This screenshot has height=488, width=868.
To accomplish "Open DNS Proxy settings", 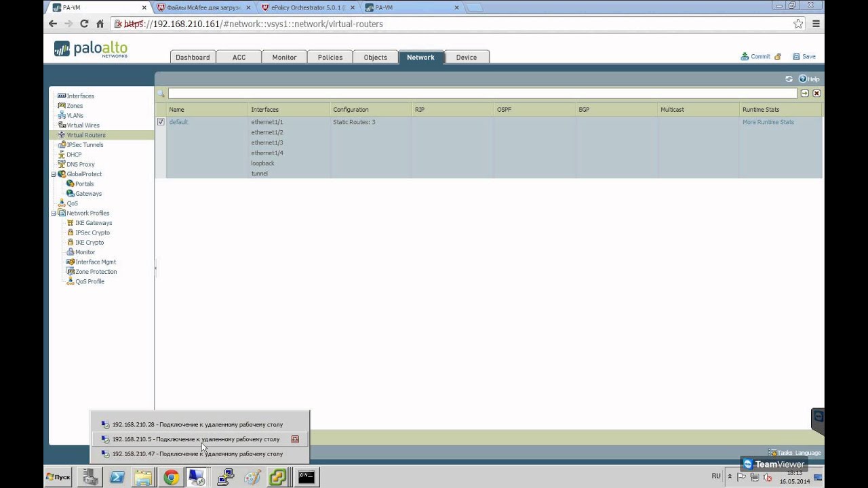I will pyautogui.click(x=80, y=164).
